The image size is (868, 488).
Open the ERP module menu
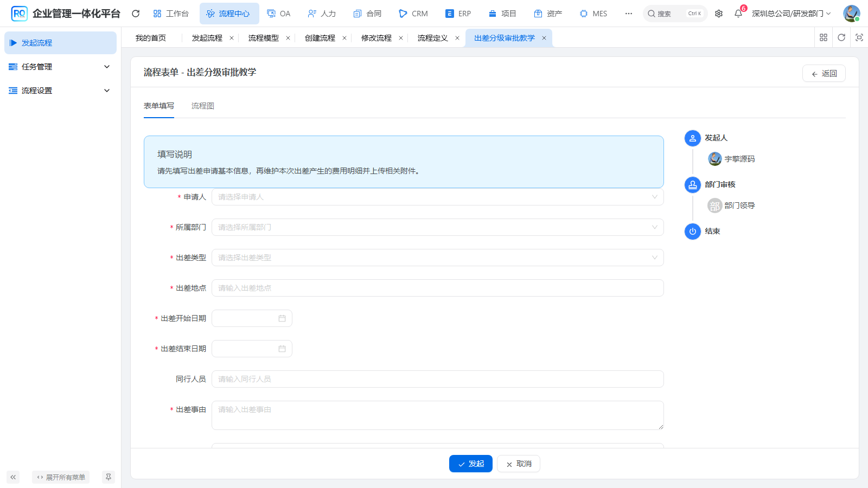click(x=458, y=14)
